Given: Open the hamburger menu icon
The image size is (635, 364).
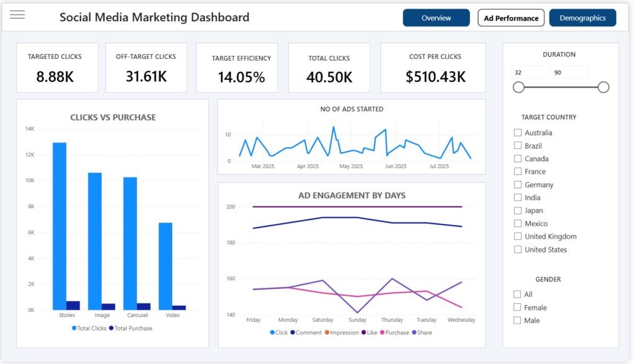Looking at the screenshot, I should coord(17,15).
